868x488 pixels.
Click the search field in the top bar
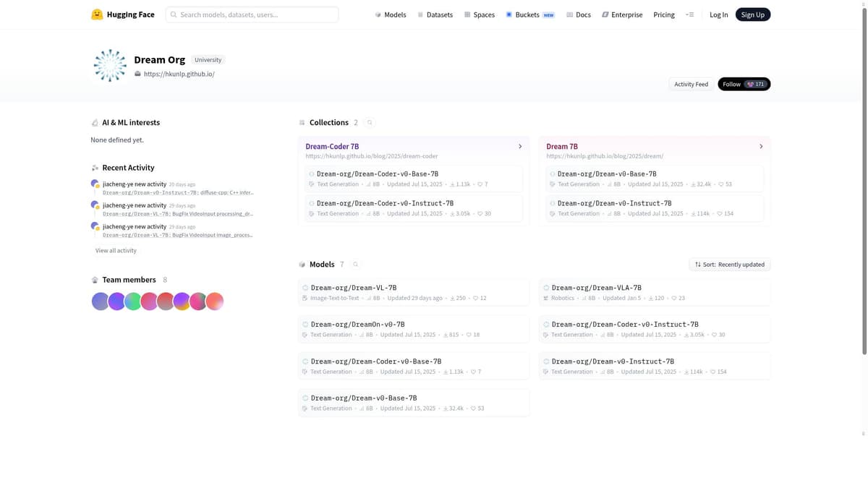pos(252,14)
